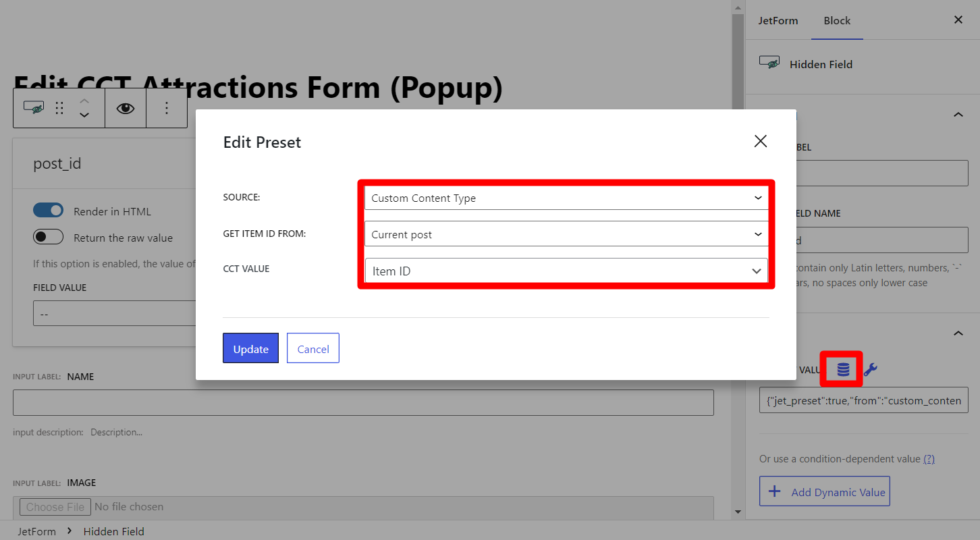Viewport: 980px width, 540px height.
Task: Toggle the Render in HTML switch
Action: click(48, 211)
